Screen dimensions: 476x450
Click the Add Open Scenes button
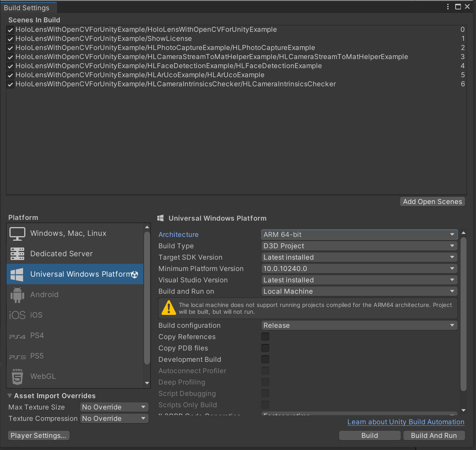click(433, 202)
